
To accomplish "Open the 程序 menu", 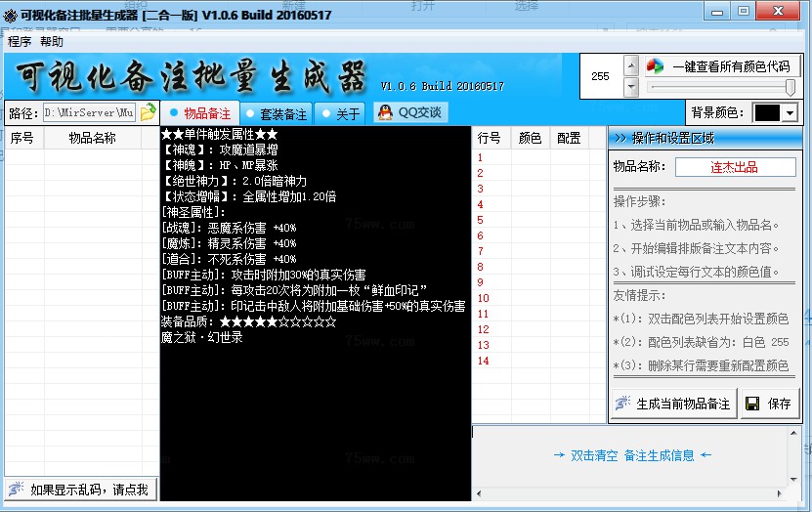I will [x=20, y=42].
